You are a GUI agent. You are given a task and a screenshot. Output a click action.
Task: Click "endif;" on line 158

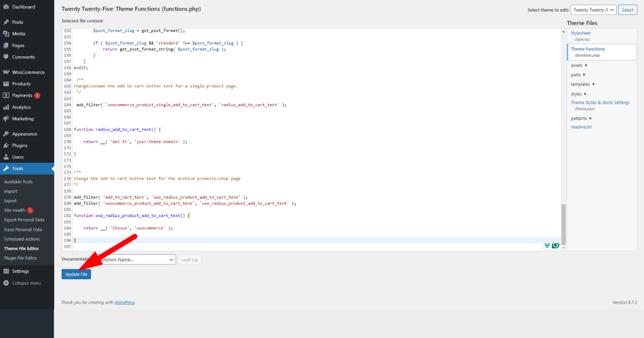point(81,68)
